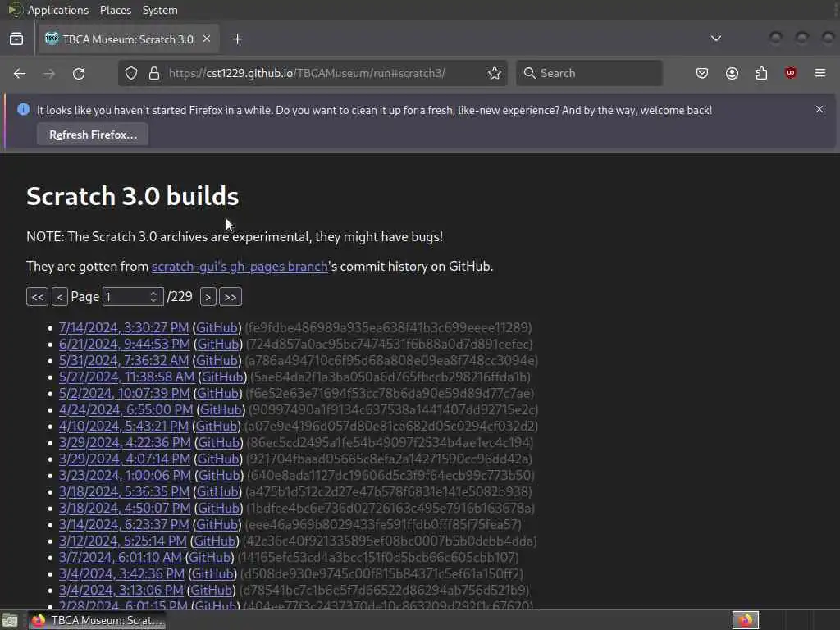The height and width of the screenshot is (630, 840).
Task: Open the 3/18/2024, 5:36:35 PM build
Action: [125, 492]
